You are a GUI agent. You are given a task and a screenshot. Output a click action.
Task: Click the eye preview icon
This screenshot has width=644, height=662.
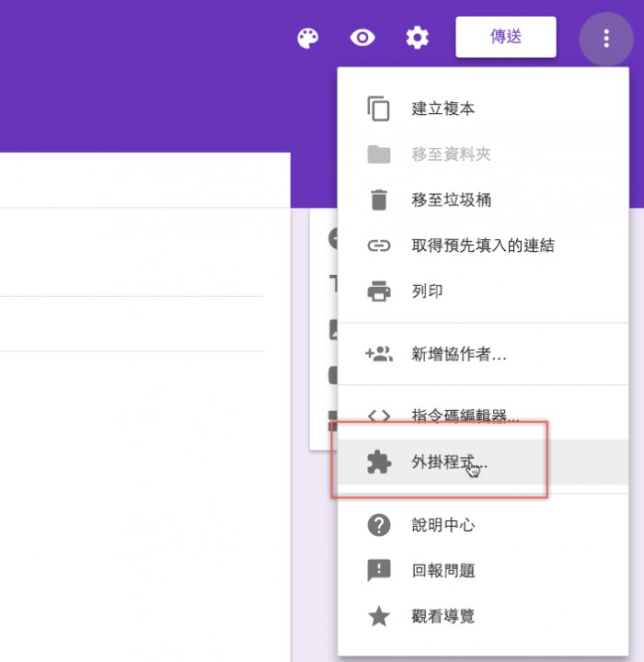click(x=362, y=38)
